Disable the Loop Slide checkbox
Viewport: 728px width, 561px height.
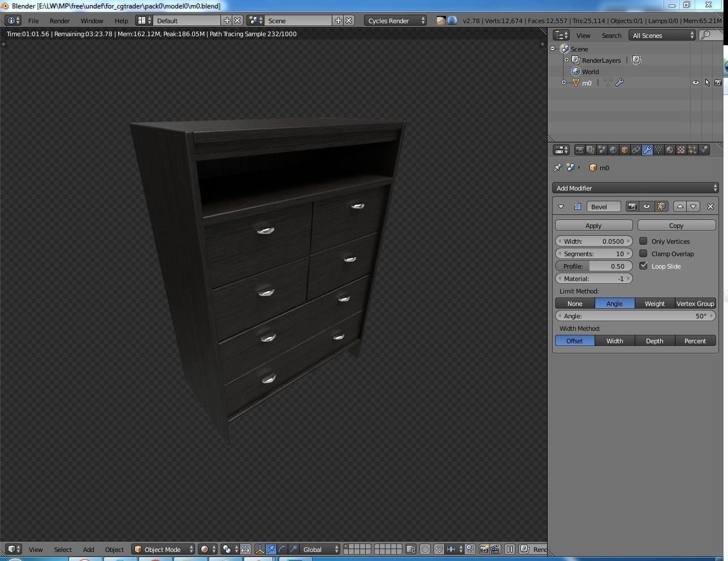coord(643,266)
